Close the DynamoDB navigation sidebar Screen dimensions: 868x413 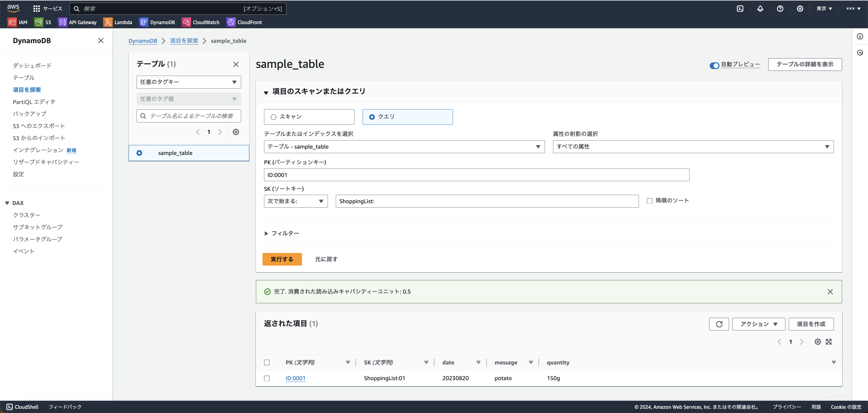[101, 40]
